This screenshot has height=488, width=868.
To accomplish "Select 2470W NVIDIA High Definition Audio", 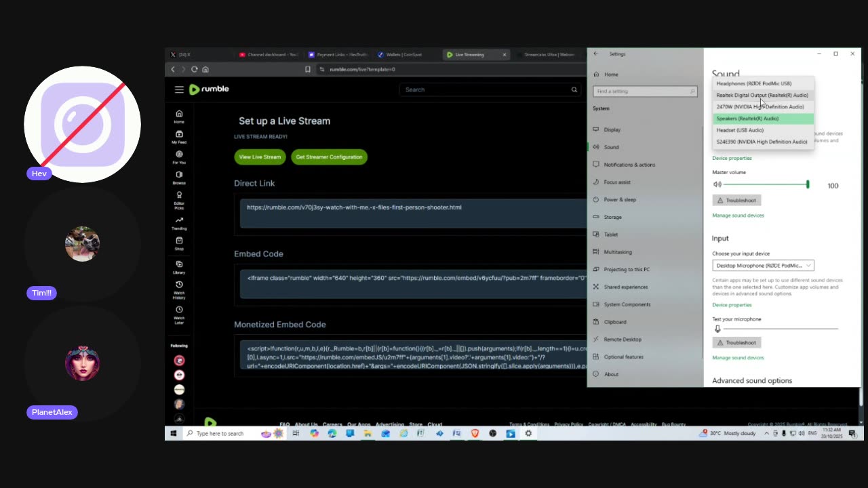I will (763, 106).
